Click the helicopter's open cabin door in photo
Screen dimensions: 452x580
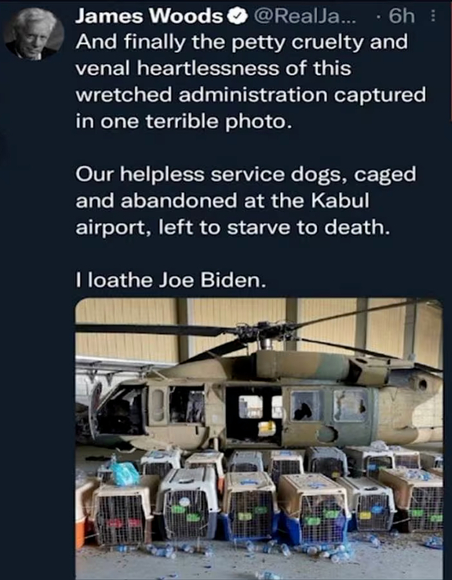coord(254,415)
